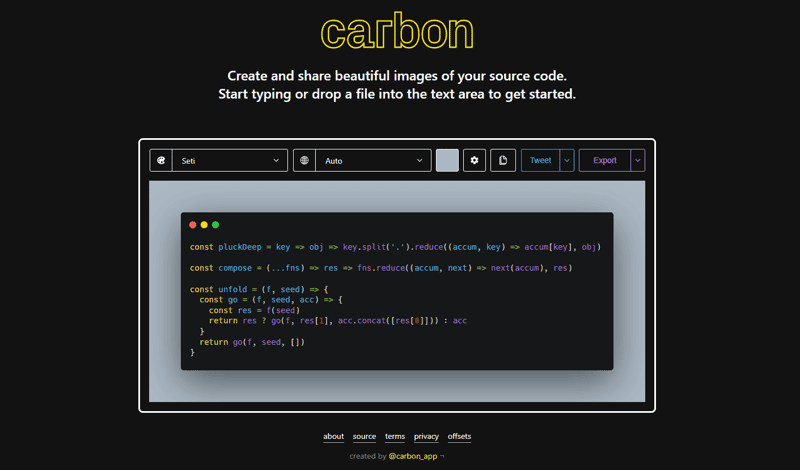
Task: Click the red window dot
Action: (193, 225)
